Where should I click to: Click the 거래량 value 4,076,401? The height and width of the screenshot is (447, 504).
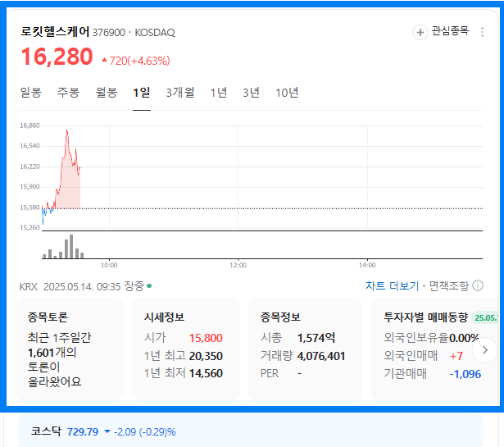click(x=321, y=356)
